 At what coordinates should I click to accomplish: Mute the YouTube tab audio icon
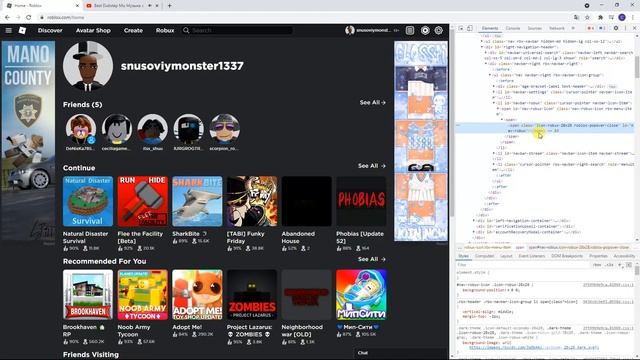[x=150, y=6]
